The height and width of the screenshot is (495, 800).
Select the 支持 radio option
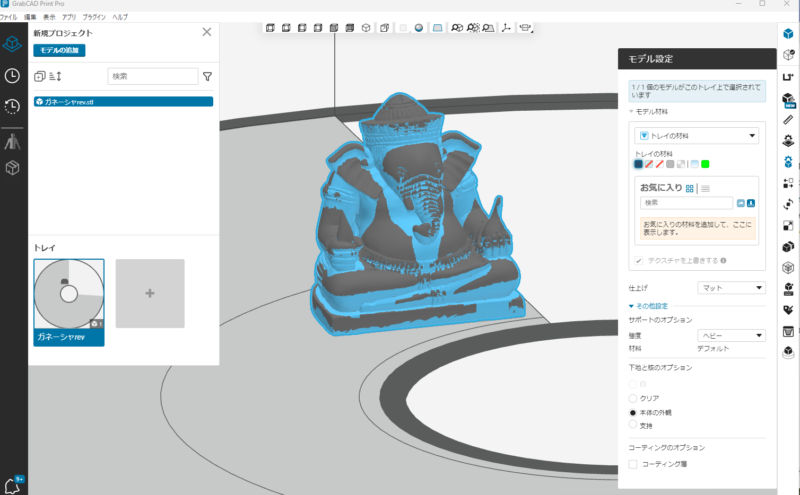632,425
